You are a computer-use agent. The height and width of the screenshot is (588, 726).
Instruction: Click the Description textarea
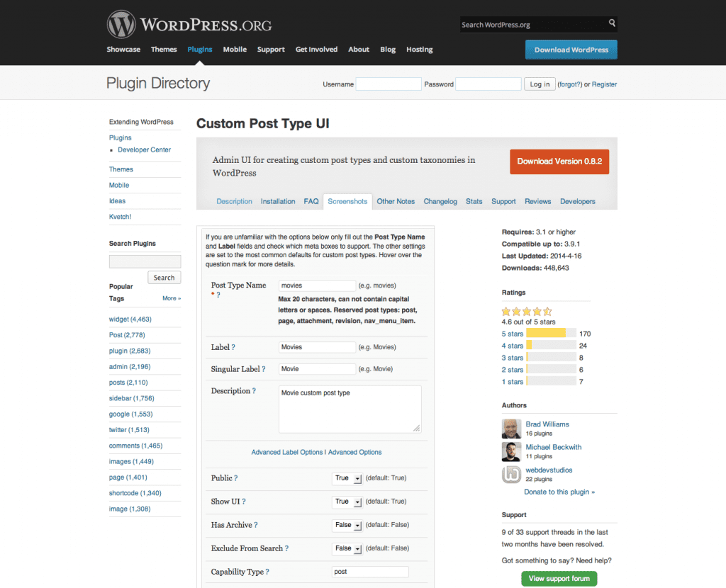(350, 409)
